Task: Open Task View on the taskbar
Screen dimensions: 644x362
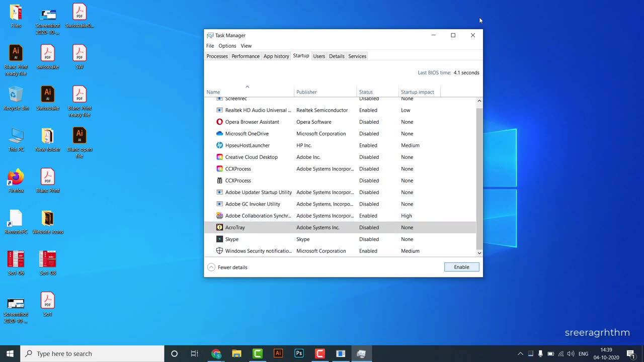Action: point(194,353)
